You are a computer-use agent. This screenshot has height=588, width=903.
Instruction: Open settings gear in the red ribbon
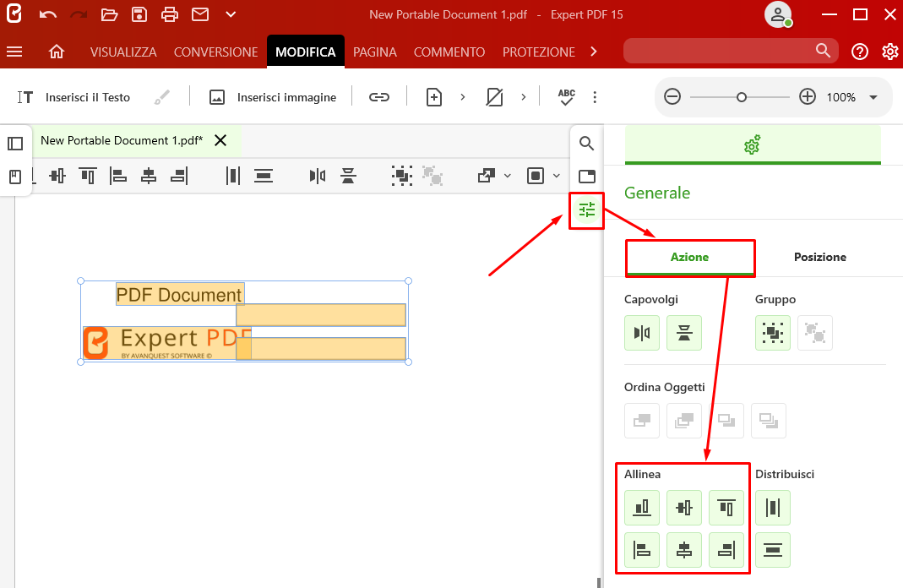tap(889, 52)
